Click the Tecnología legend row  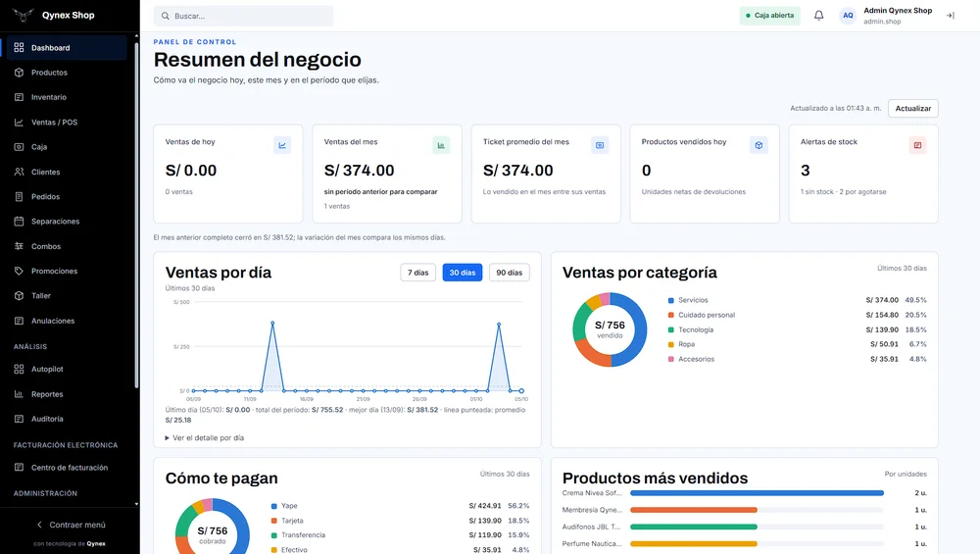tap(798, 329)
